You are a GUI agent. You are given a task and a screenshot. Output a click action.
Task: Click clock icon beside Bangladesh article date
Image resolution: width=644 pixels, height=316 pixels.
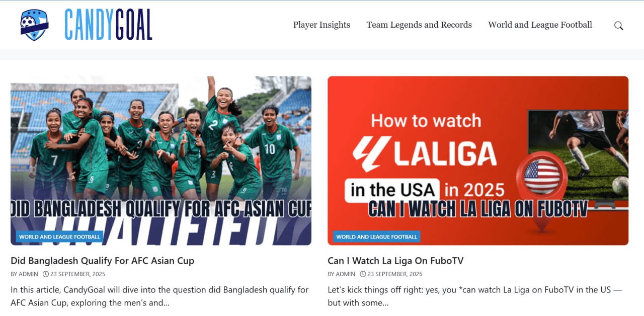(x=46, y=274)
